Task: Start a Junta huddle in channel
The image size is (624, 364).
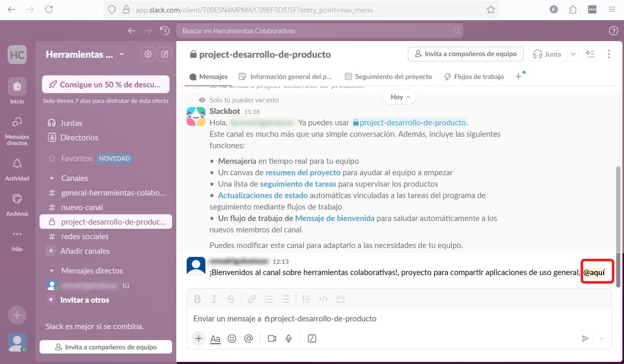Action: pos(547,54)
